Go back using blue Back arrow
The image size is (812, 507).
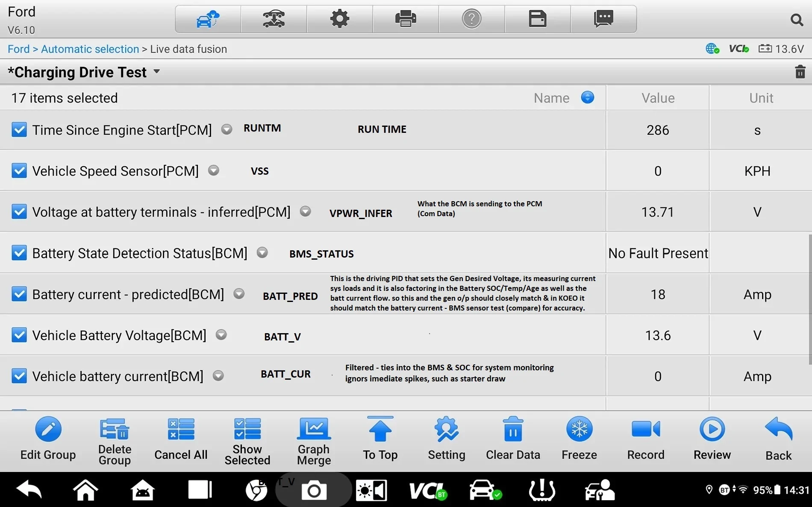(779, 429)
